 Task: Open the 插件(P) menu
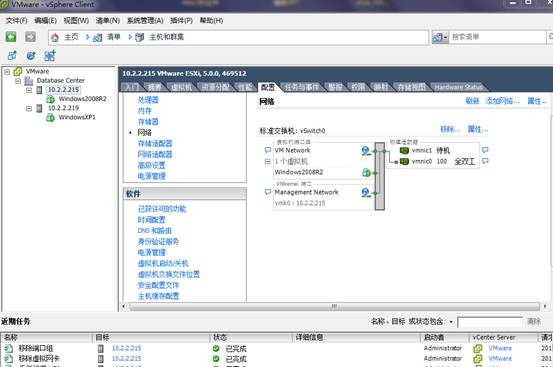[x=181, y=20]
